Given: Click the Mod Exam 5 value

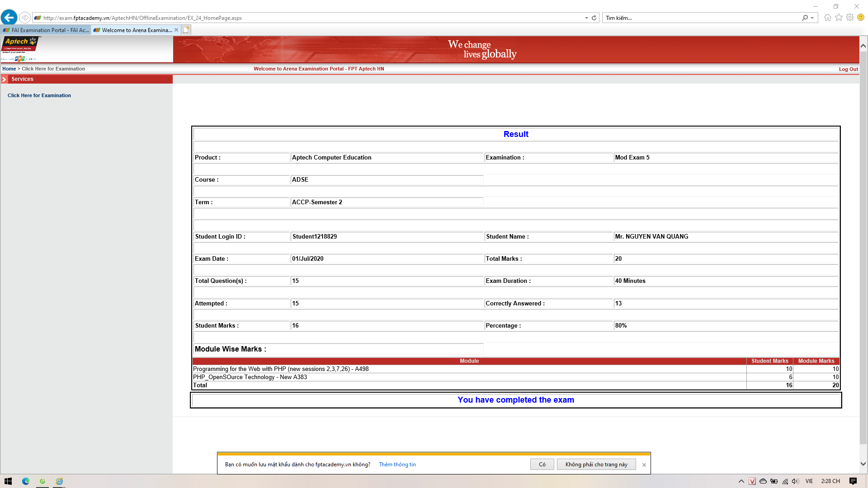Looking at the screenshot, I should [x=632, y=158].
